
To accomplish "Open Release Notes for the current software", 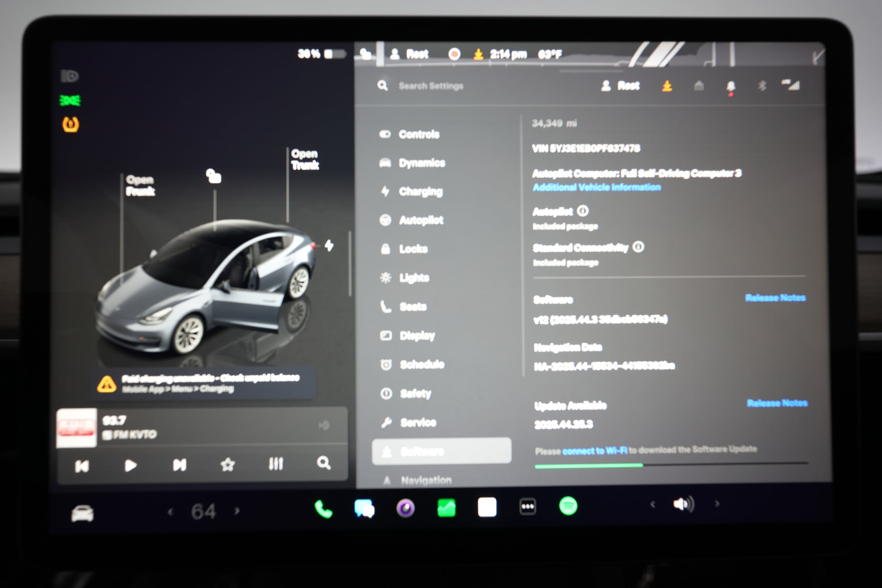I will click(775, 298).
